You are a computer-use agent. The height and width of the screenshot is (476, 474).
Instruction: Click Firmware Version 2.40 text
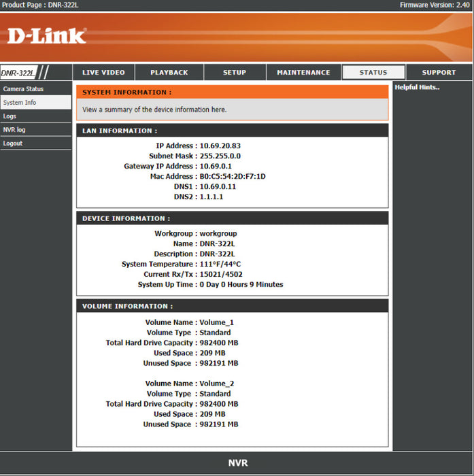pyautogui.click(x=435, y=5)
